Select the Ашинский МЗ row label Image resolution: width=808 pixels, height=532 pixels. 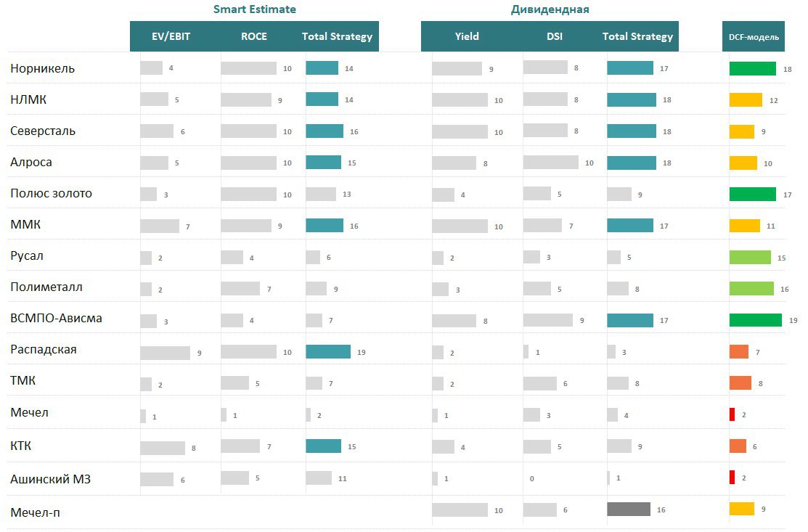(51, 480)
